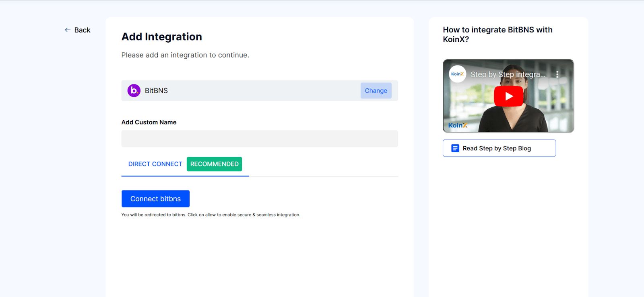Click the KoinX channel avatar on video
The height and width of the screenshot is (297, 644).
point(458,74)
